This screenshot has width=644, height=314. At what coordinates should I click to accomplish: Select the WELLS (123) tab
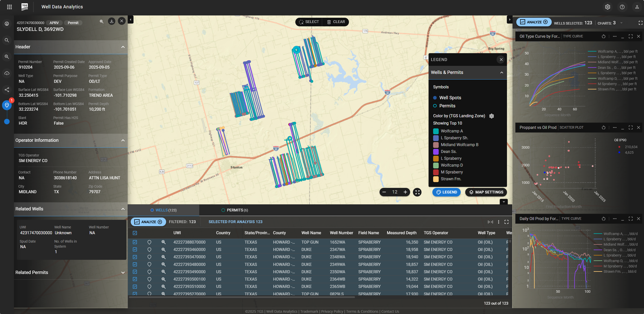(163, 210)
